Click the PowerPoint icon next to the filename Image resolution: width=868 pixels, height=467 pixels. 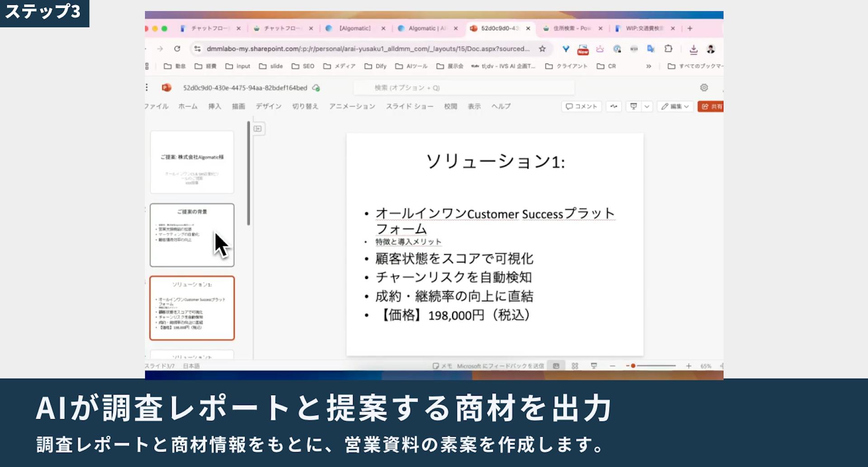(x=167, y=88)
